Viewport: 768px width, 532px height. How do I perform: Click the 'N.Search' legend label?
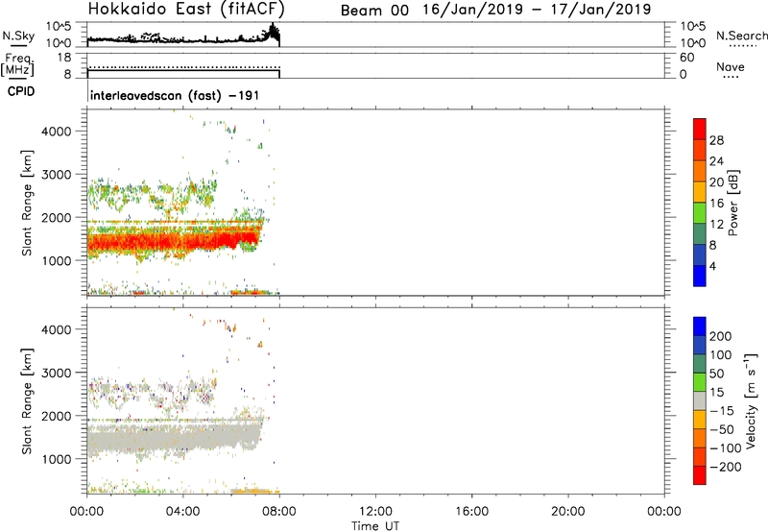point(742,36)
